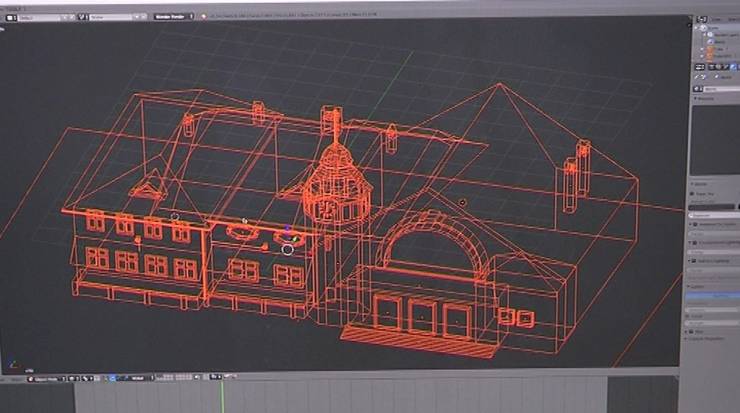Viewport: 740px width, 413px height.
Task: Enable the Indirect Lighting panel checkbox
Action: click(695, 261)
